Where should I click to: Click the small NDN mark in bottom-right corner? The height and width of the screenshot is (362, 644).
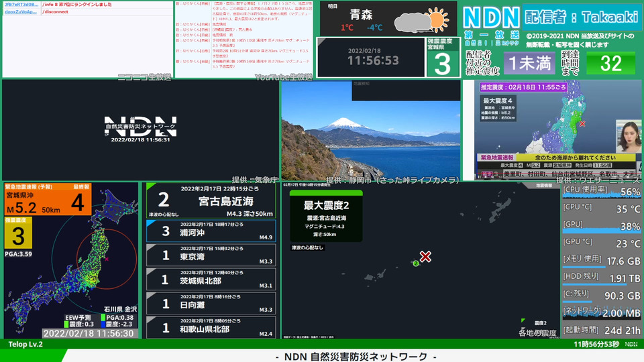pyautogui.click(x=631, y=344)
